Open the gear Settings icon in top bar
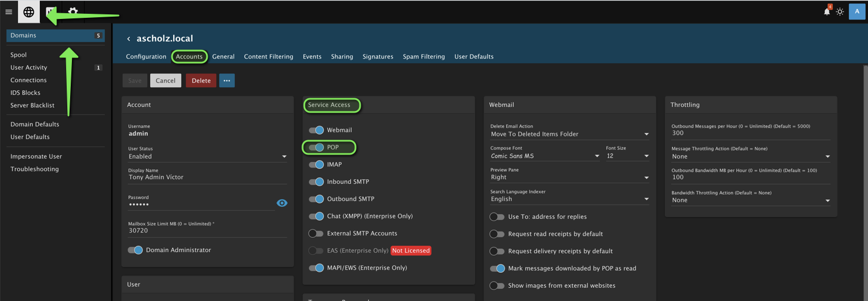This screenshot has height=301, width=868. [x=73, y=11]
